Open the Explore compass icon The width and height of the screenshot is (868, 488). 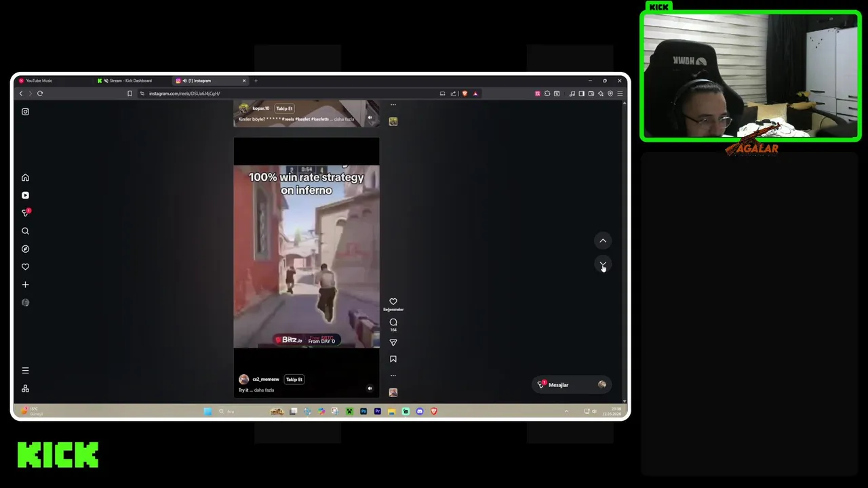tap(25, 249)
